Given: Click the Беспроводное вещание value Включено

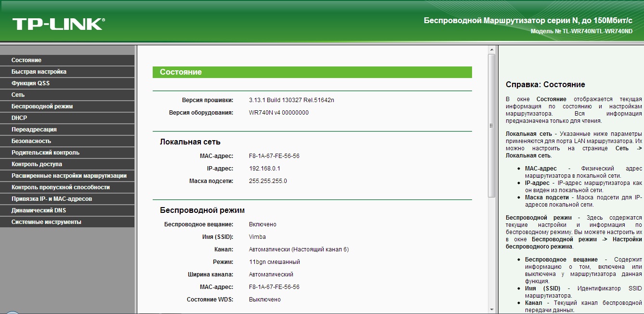Looking at the screenshot, I should pyautogui.click(x=263, y=224).
